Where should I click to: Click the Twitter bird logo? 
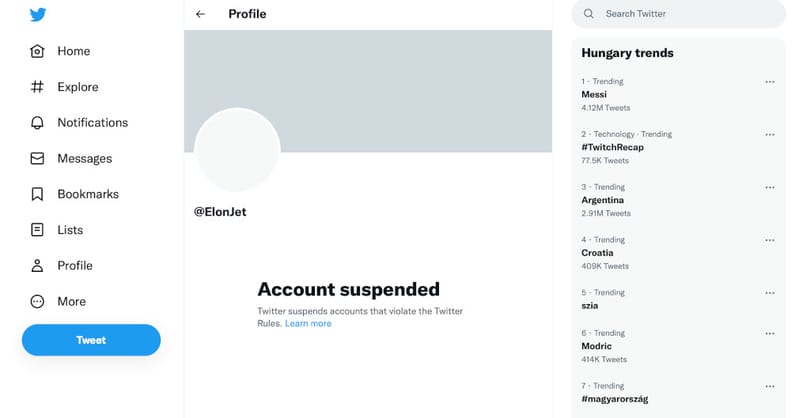[x=38, y=14]
